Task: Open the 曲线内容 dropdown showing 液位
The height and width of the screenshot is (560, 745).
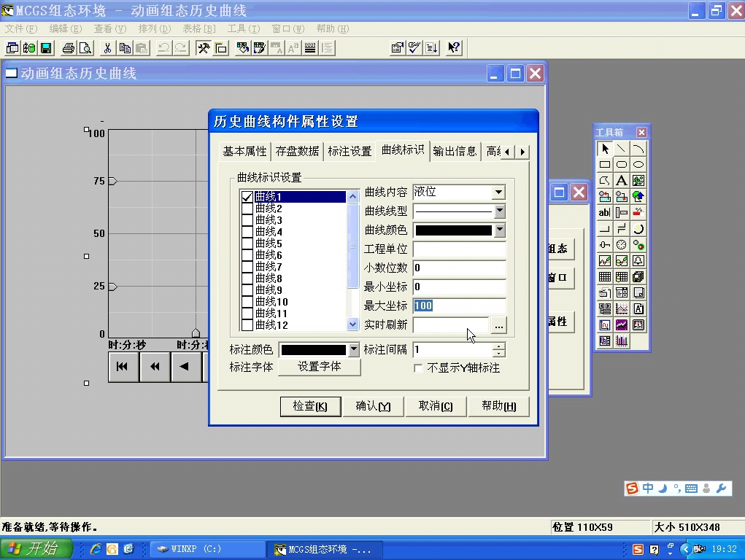Action: click(500, 192)
